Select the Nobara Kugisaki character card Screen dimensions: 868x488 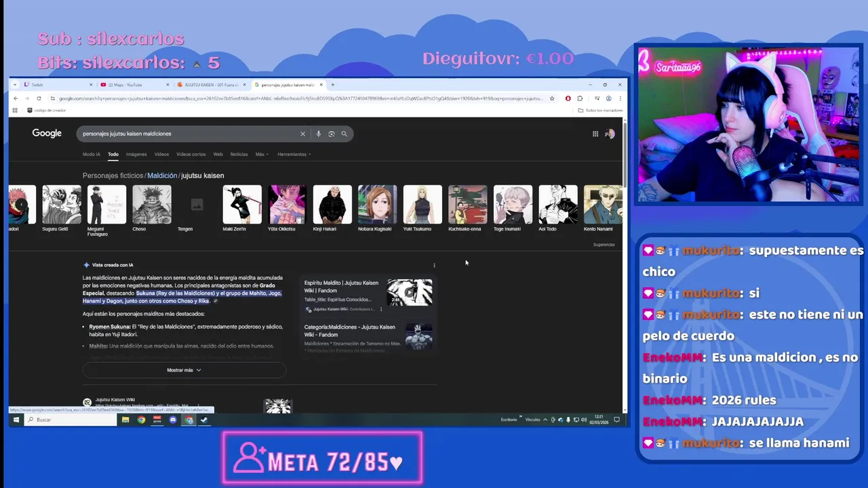(x=377, y=208)
